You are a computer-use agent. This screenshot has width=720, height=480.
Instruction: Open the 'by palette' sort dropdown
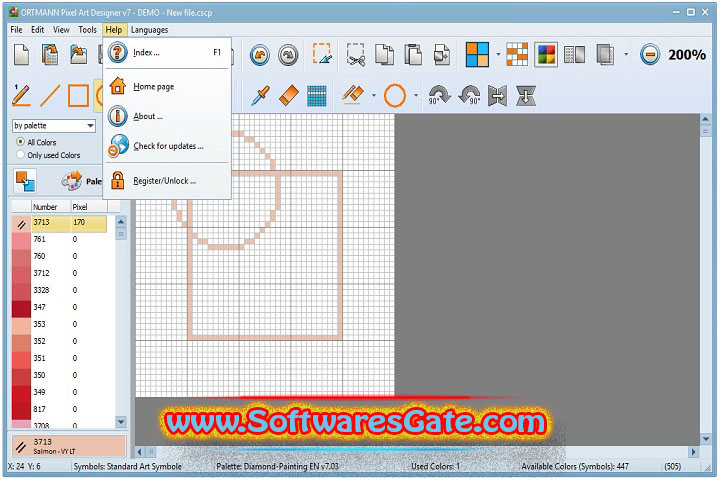tap(54, 125)
